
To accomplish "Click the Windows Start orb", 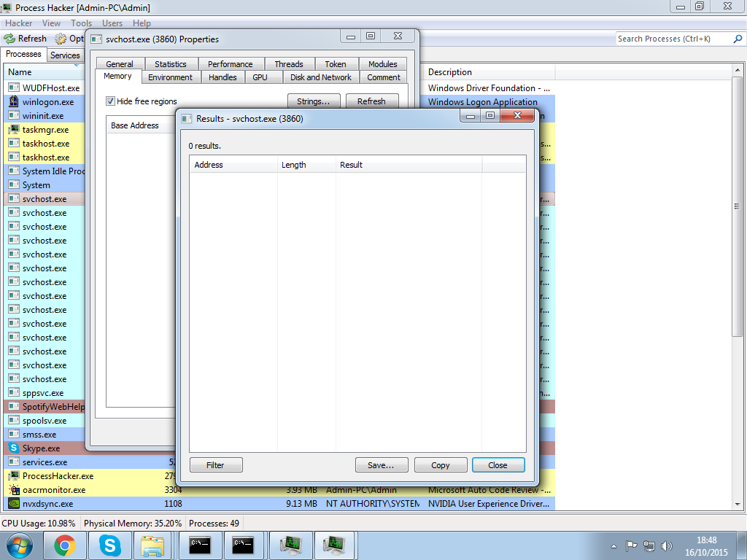I will tap(20, 545).
